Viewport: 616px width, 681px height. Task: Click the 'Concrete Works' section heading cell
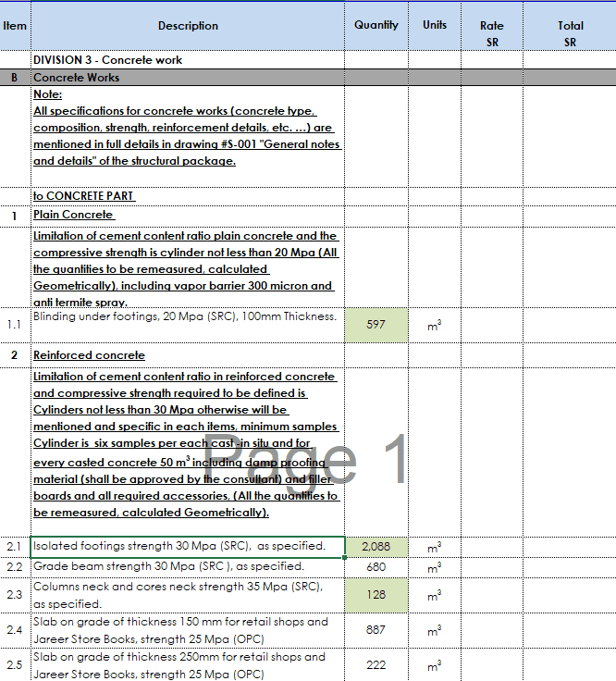click(x=188, y=78)
